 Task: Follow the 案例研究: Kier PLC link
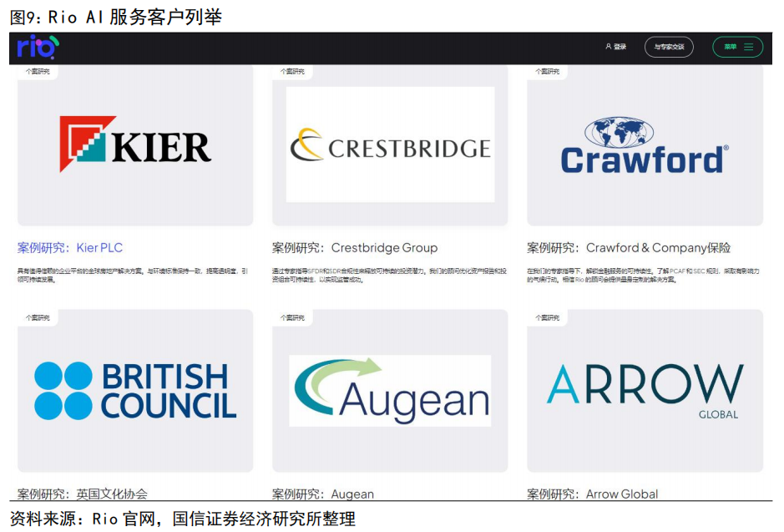point(70,248)
